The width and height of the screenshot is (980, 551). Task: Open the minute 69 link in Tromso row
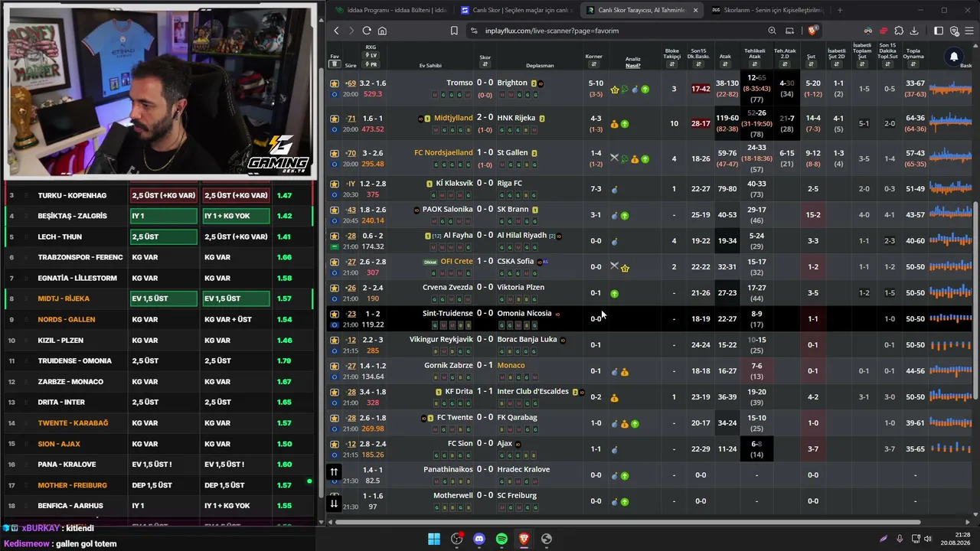tap(351, 83)
